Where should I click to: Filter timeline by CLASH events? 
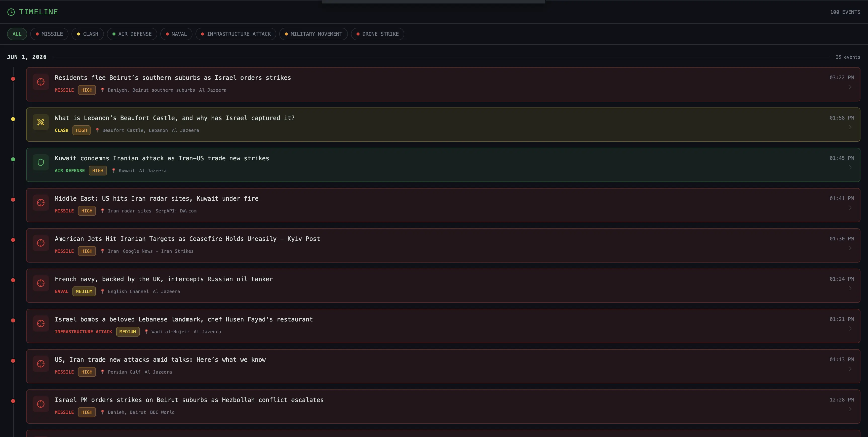pos(88,34)
